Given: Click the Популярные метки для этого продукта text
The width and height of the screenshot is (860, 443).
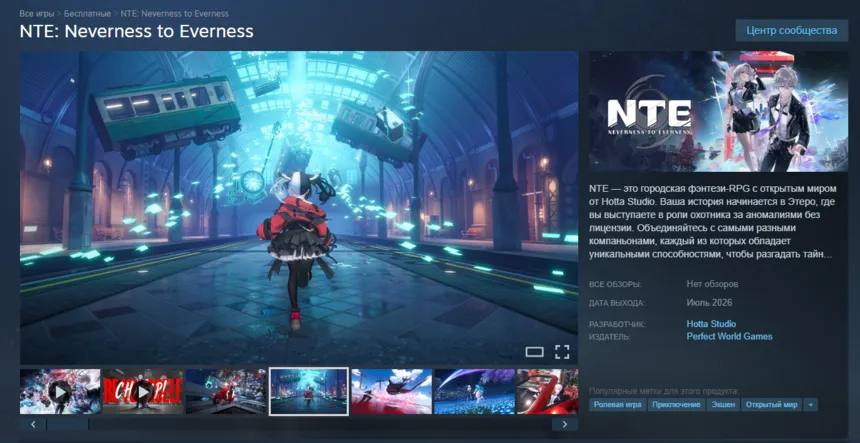Looking at the screenshot, I should tap(664, 391).
